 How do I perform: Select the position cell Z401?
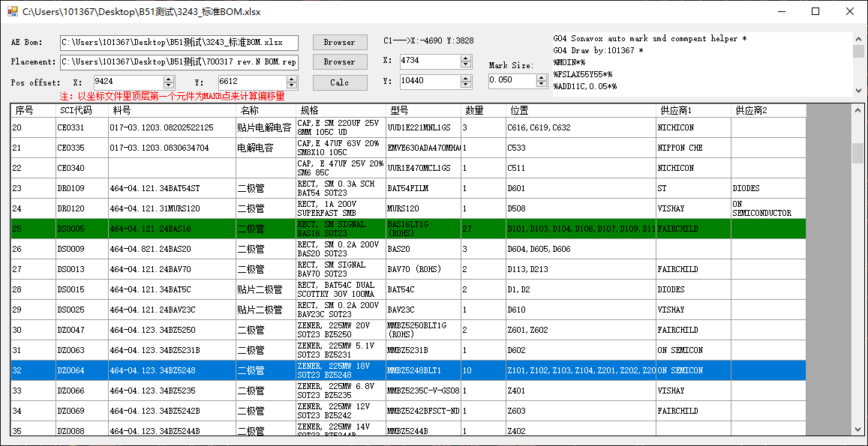coord(581,391)
